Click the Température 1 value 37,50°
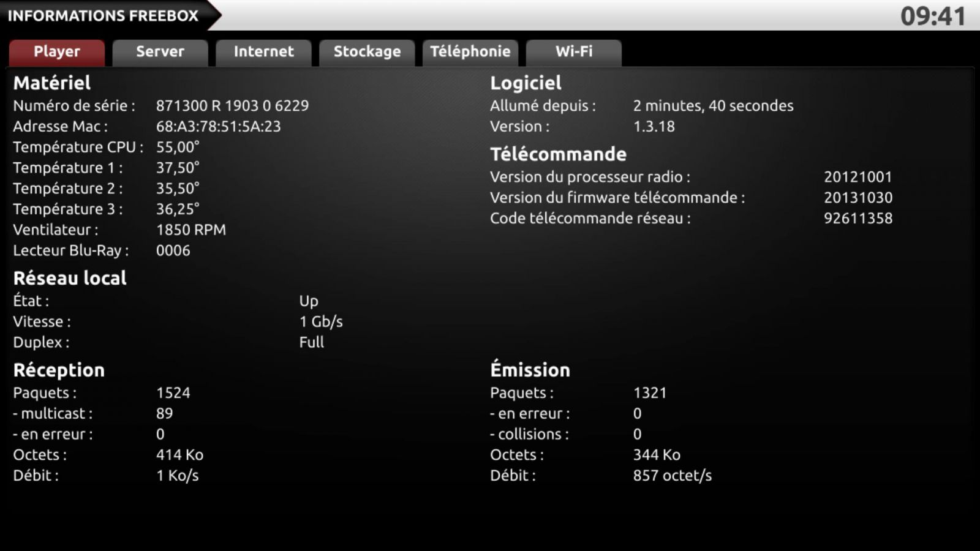 point(178,168)
